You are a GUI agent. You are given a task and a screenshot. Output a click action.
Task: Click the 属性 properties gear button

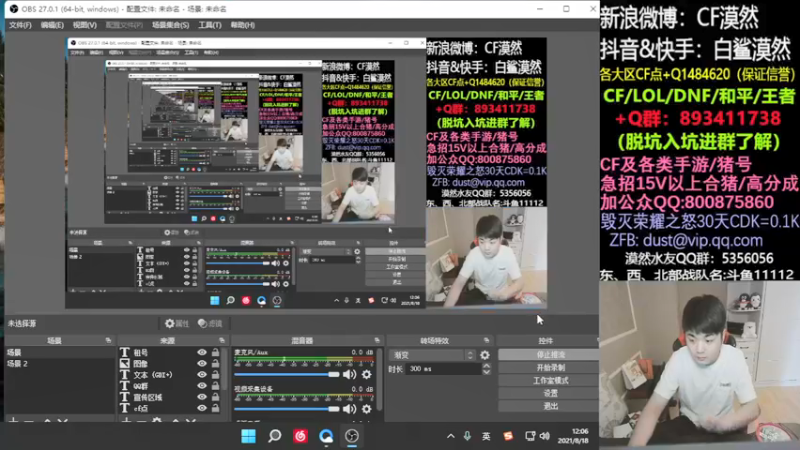pyautogui.click(x=177, y=323)
